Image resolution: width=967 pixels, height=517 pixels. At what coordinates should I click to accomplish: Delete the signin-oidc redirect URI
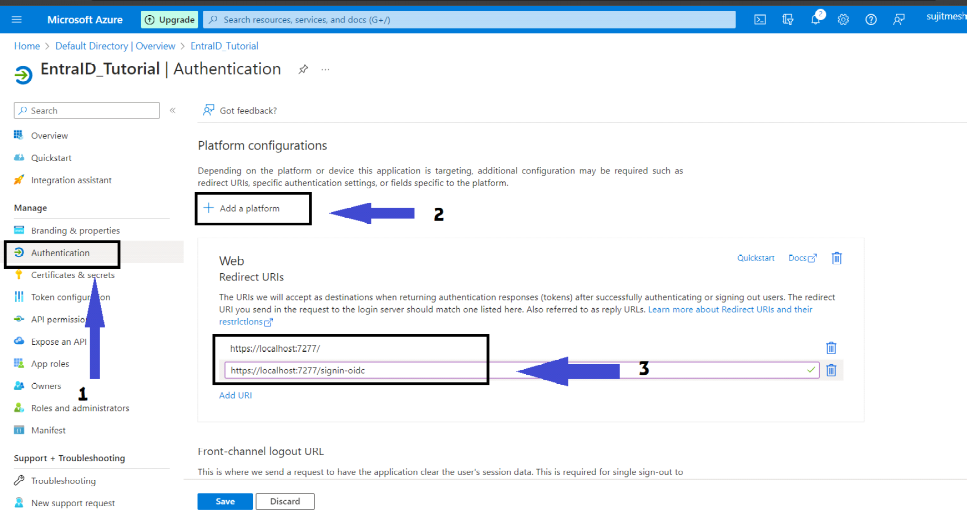click(830, 370)
